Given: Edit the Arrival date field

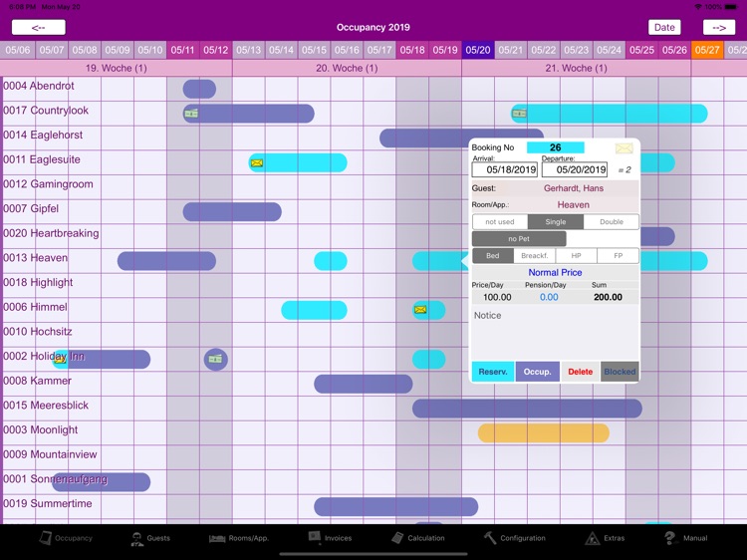Looking at the screenshot, I should click(505, 169).
